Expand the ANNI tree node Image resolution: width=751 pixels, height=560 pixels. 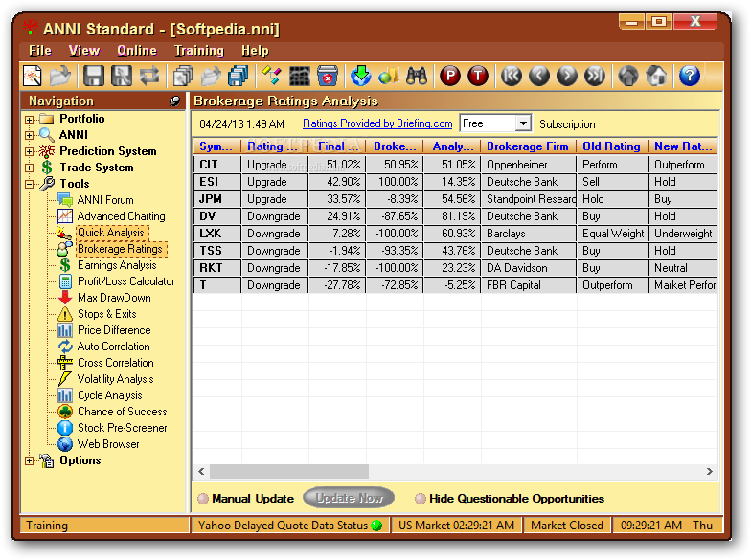(x=29, y=136)
